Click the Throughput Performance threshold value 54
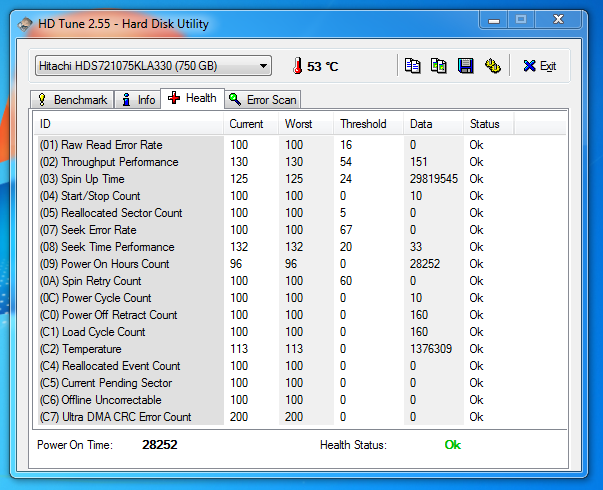The width and height of the screenshot is (603, 490). point(346,162)
